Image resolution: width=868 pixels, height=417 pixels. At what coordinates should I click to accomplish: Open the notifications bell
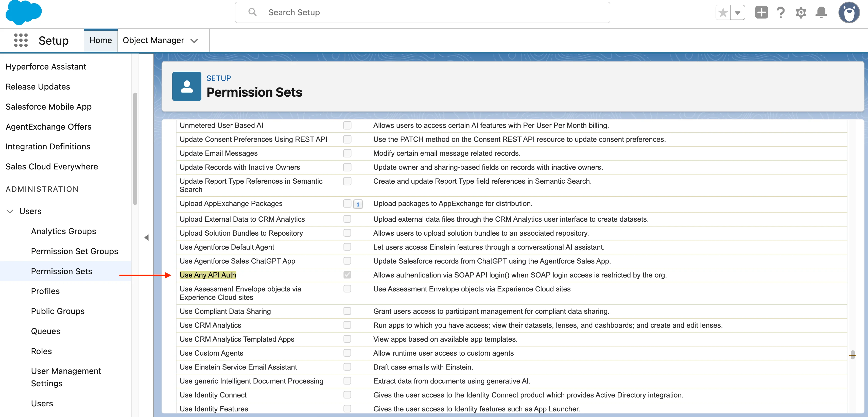point(821,13)
